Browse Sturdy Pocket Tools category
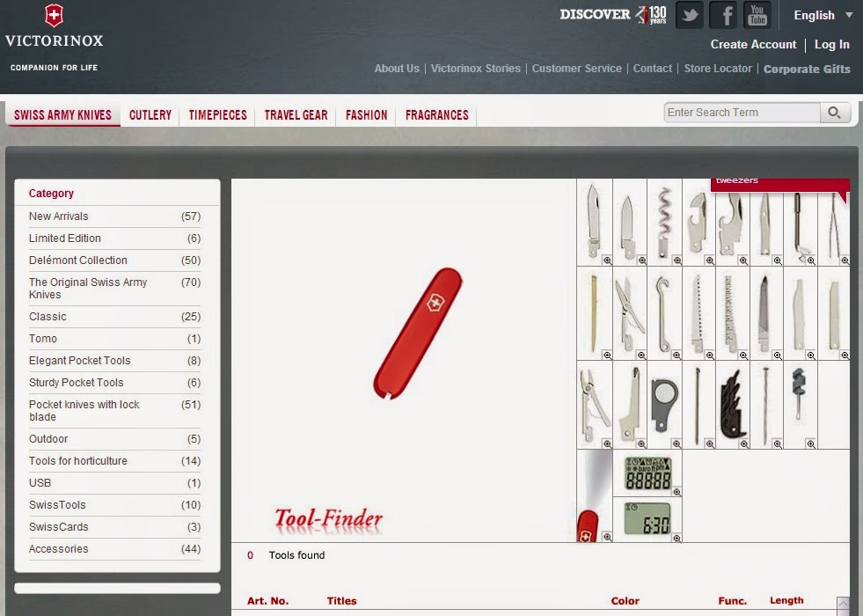863x616 pixels. [114, 383]
